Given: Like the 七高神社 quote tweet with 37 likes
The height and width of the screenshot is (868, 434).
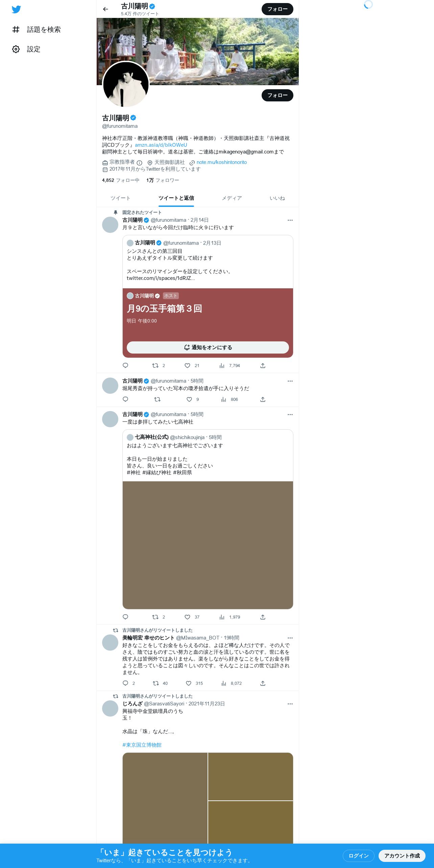Looking at the screenshot, I should (188, 617).
